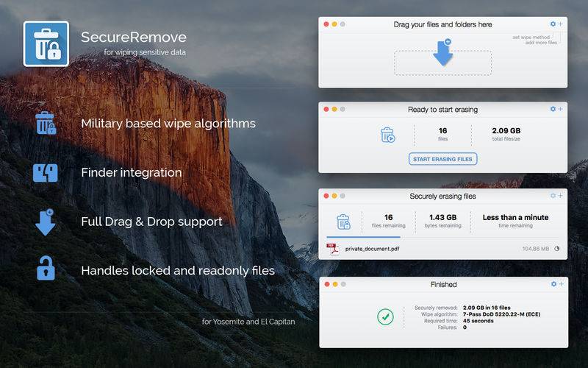Click 'set wipe method' hint label

(x=531, y=38)
